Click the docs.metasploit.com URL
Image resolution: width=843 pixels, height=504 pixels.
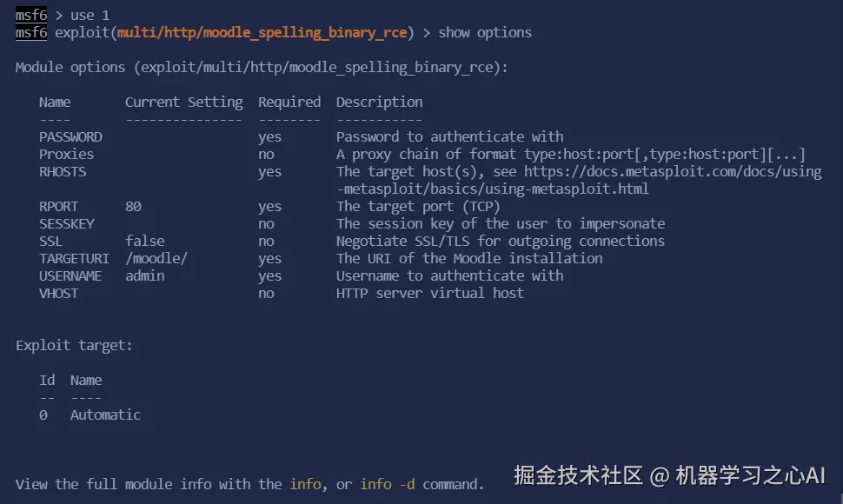click(673, 171)
